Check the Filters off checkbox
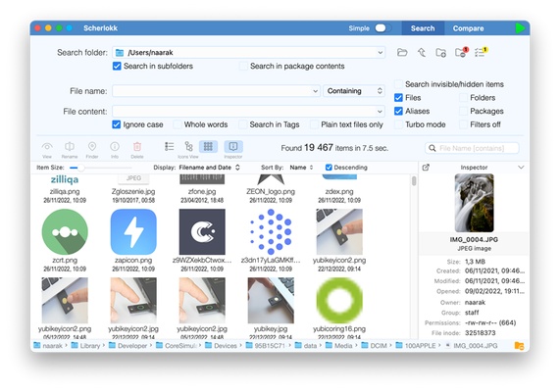Screen dimensions: 560x392 click(463, 124)
